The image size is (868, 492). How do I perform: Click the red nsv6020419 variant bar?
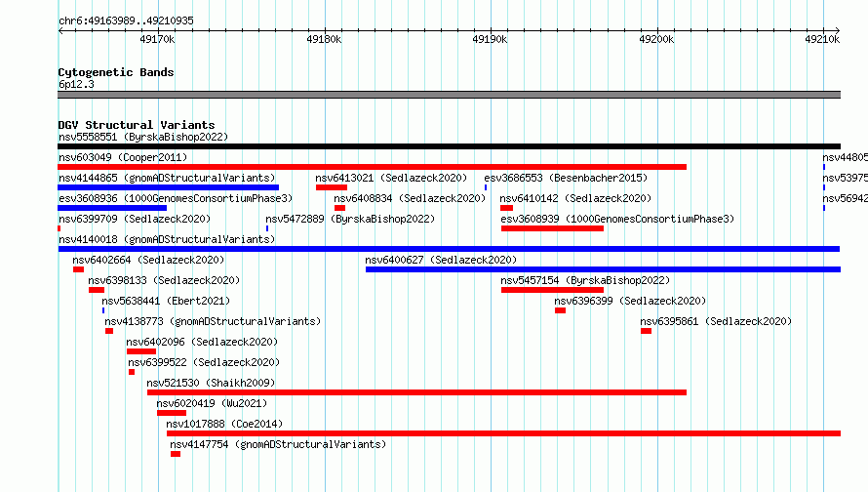click(172, 413)
